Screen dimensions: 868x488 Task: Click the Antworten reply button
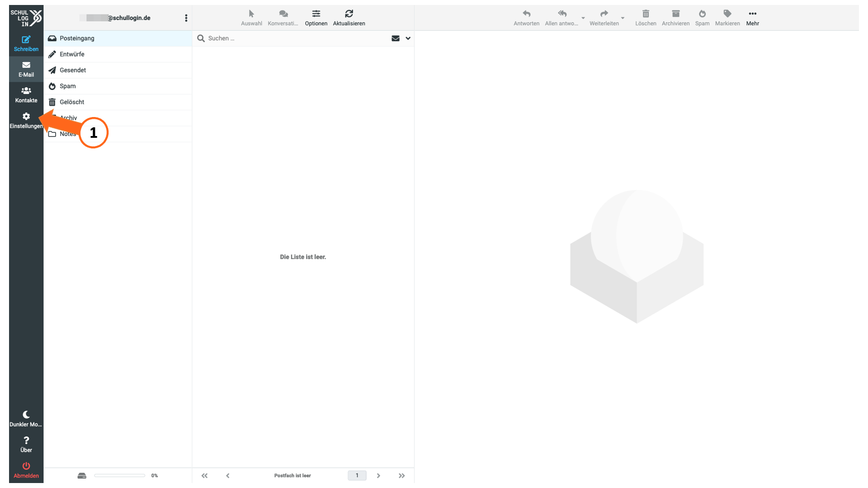point(526,18)
